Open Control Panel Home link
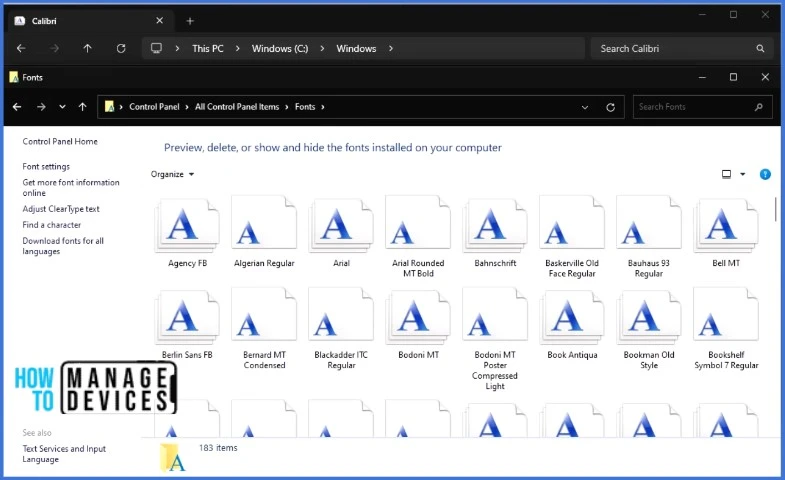 [60, 142]
